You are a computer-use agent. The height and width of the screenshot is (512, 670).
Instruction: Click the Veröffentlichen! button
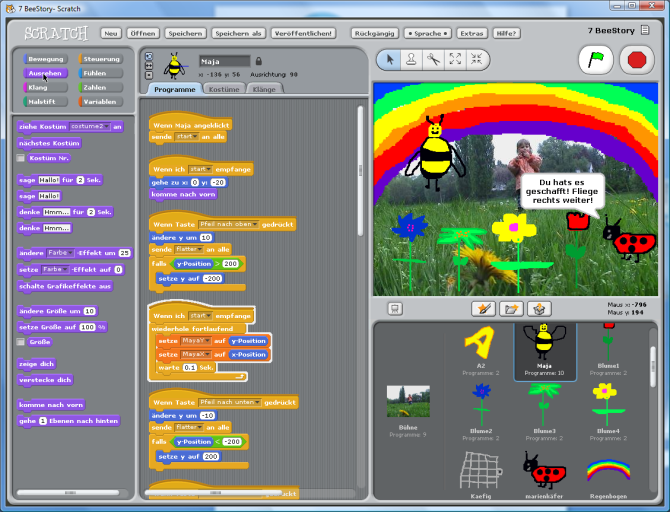[303, 33]
